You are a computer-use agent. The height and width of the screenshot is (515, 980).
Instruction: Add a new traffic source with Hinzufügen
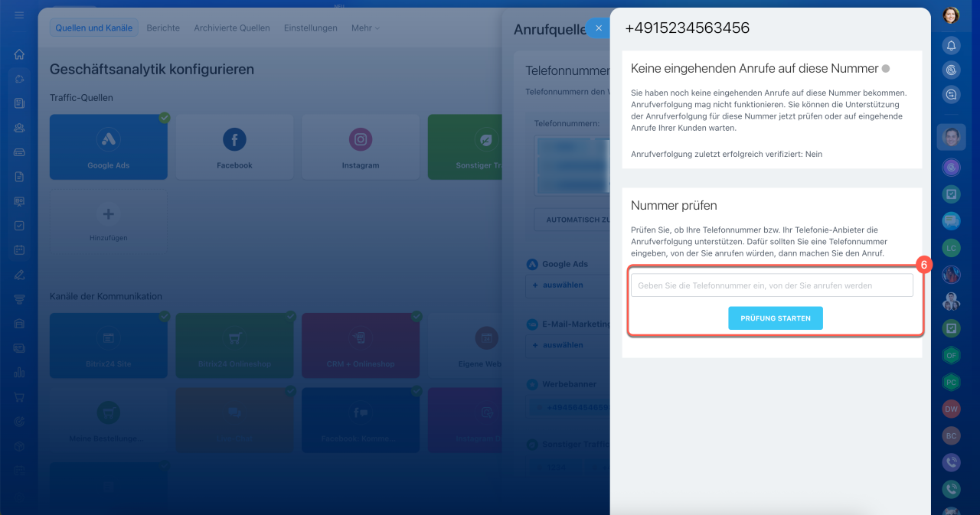coord(109,222)
